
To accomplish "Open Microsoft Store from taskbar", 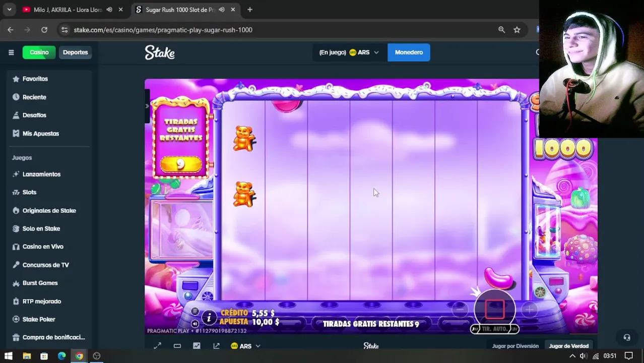I will pos(44,356).
